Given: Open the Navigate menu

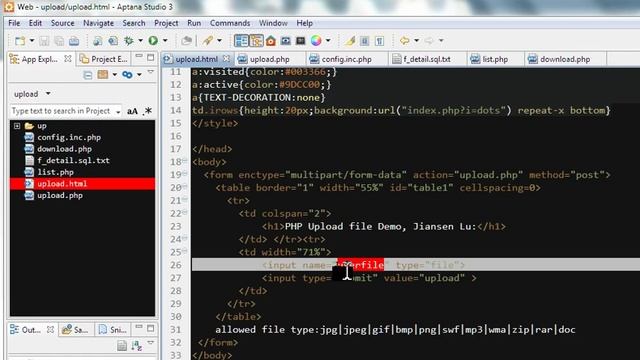Looking at the screenshot, I should (98, 23).
